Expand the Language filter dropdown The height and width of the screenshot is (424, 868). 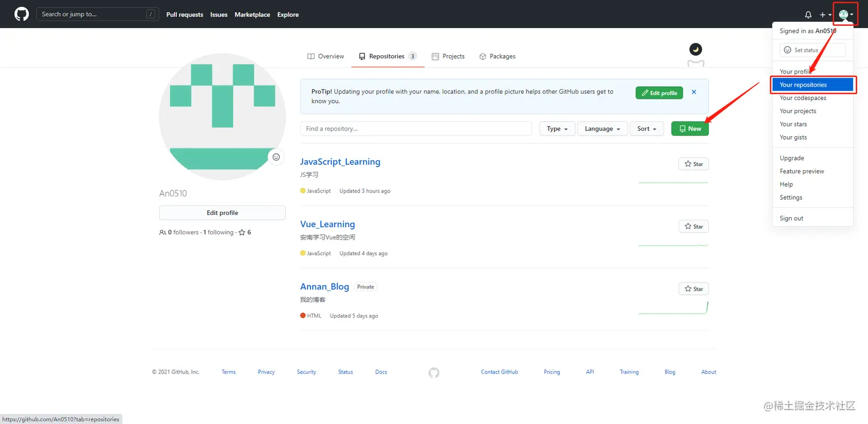[x=602, y=129]
